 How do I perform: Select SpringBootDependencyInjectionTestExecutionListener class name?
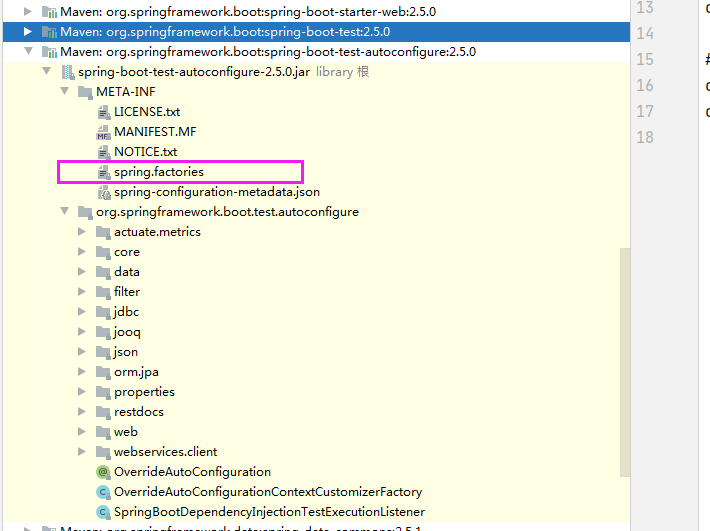[x=269, y=512]
